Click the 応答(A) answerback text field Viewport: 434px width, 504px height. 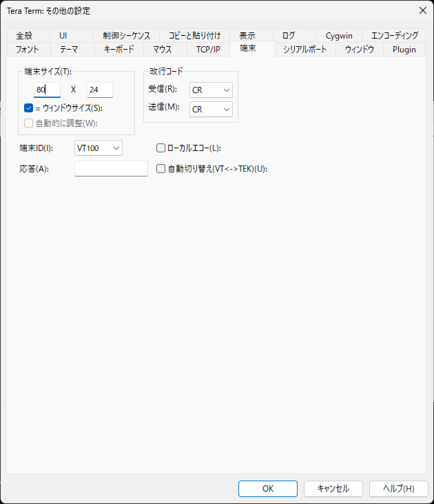(x=111, y=168)
